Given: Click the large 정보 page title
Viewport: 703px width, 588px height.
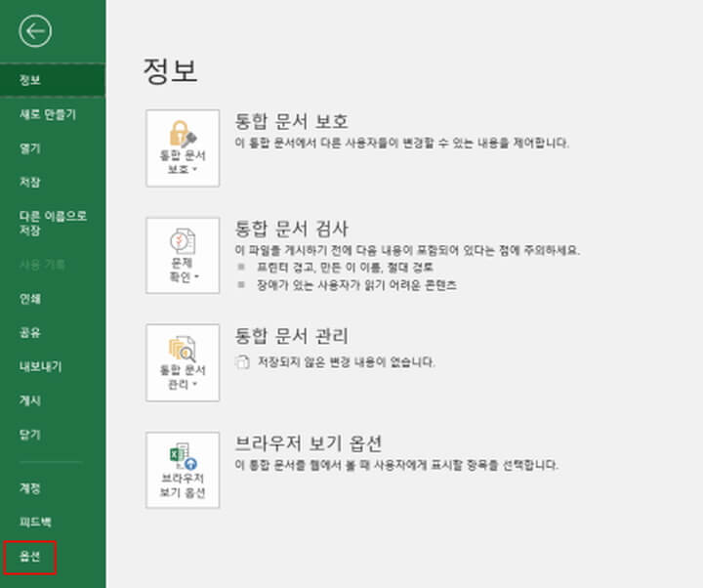Looking at the screenshot, I should (170, 71).
